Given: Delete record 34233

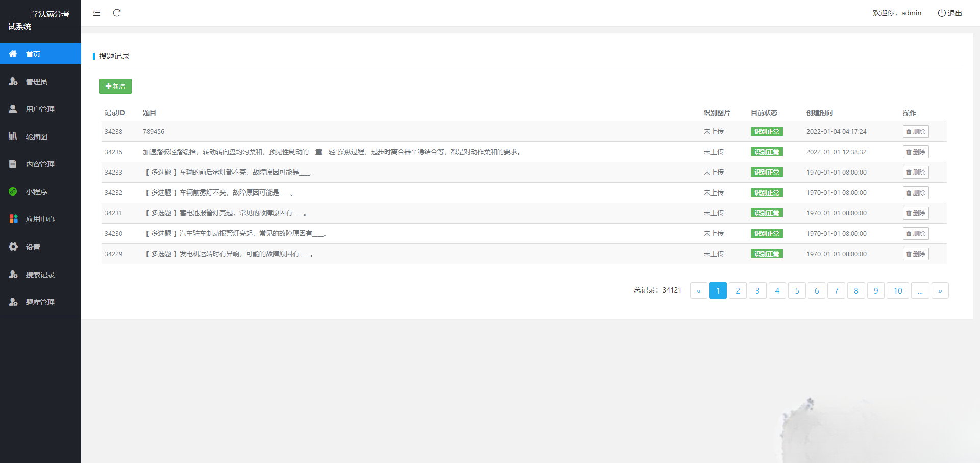Looking at the screenshot, I should [x=916, y=172].
